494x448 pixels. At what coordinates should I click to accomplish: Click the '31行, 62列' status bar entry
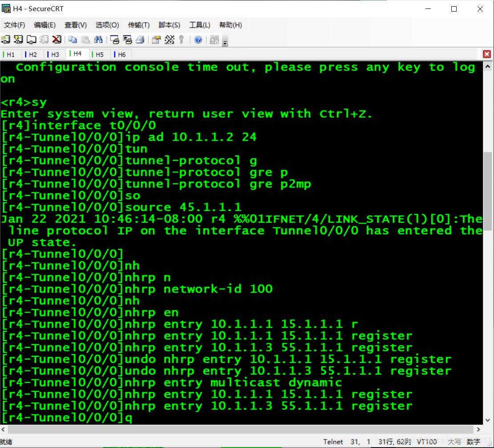click(x=394, y=442)
